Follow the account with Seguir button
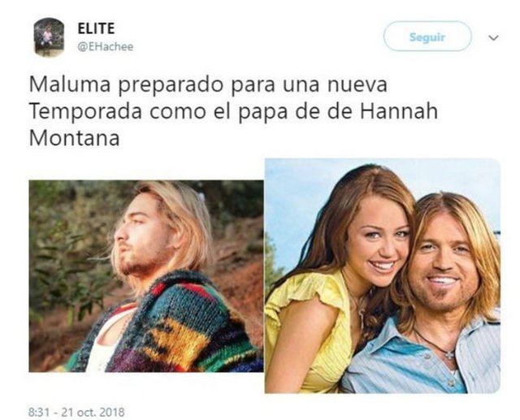This screenshot has height=420, width=520. coord(427,37)
